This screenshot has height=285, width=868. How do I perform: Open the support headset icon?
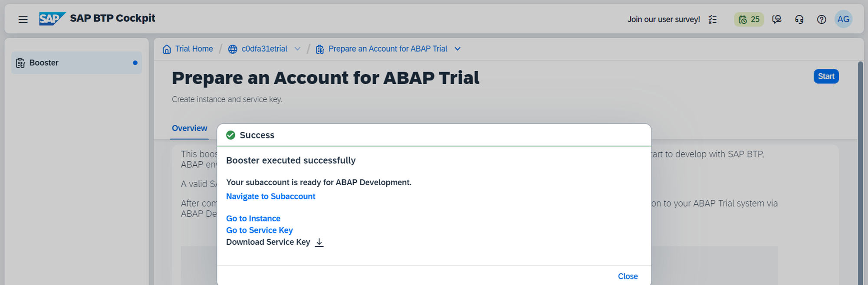click(799, 20)
